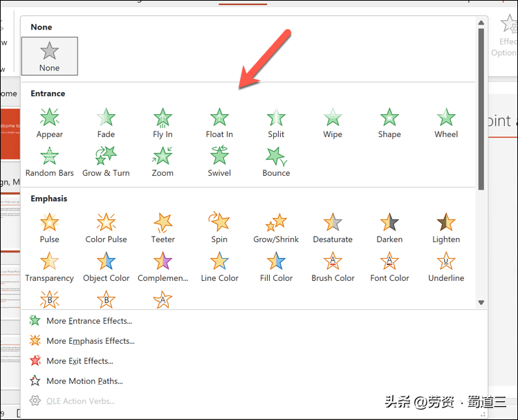Apply the Darken emphasis effect
The height and width of the screenshot is (420, 518).
[x=389, y=228]
